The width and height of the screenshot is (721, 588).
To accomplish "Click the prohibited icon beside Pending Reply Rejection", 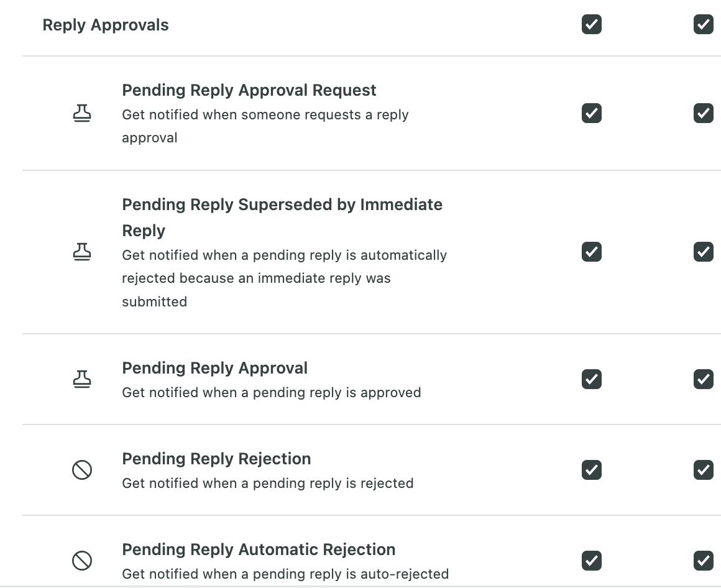I will click(82, 470).
